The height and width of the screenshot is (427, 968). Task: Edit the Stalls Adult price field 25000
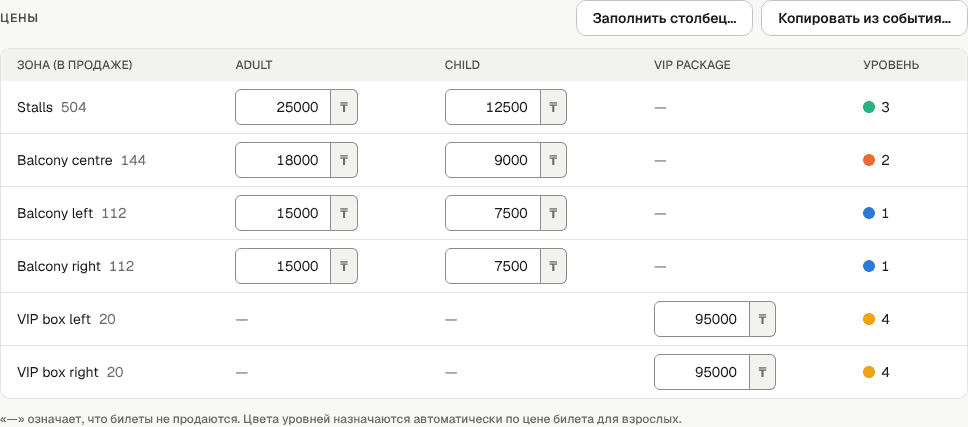click(x=283, y=107)
